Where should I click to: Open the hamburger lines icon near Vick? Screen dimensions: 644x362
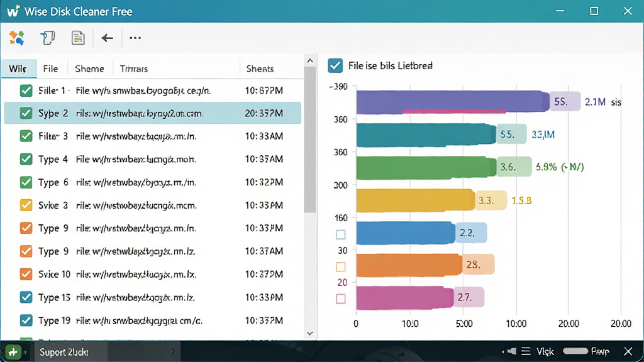tap(526, 351)
